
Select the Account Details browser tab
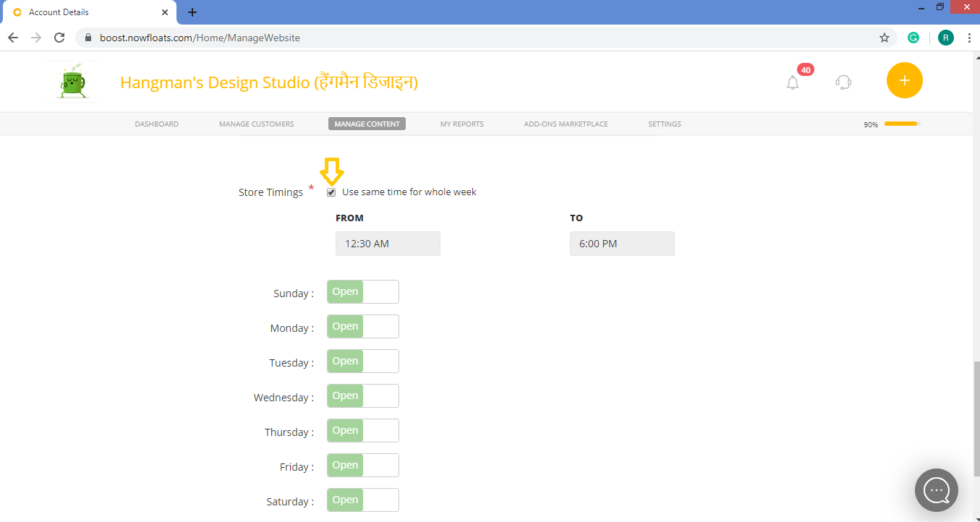tap(89, 12)
